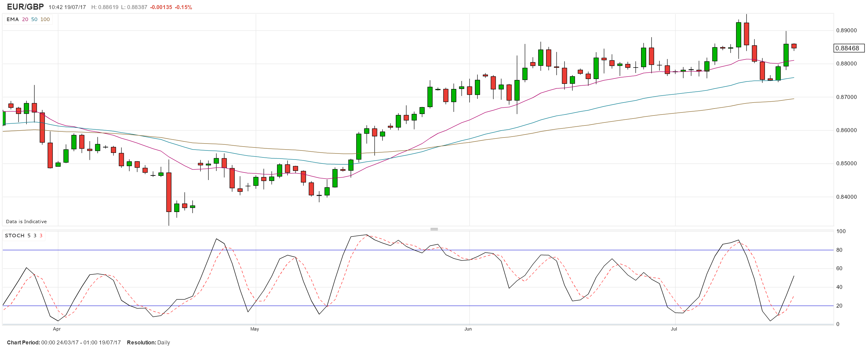The image size is (868, 348).
Task: Click the 0.88000 price axis label
Action: (846, 63)
